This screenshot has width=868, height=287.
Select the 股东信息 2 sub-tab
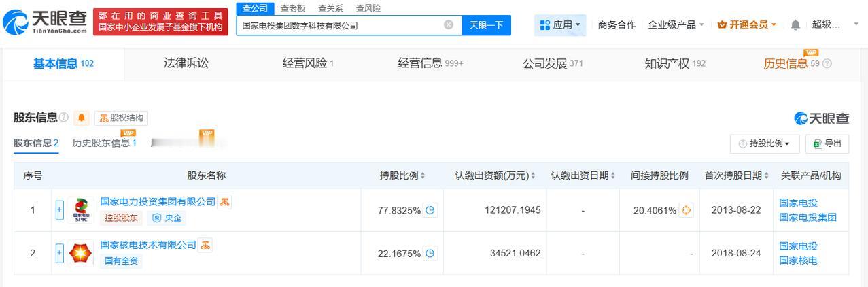coord(36,143)
